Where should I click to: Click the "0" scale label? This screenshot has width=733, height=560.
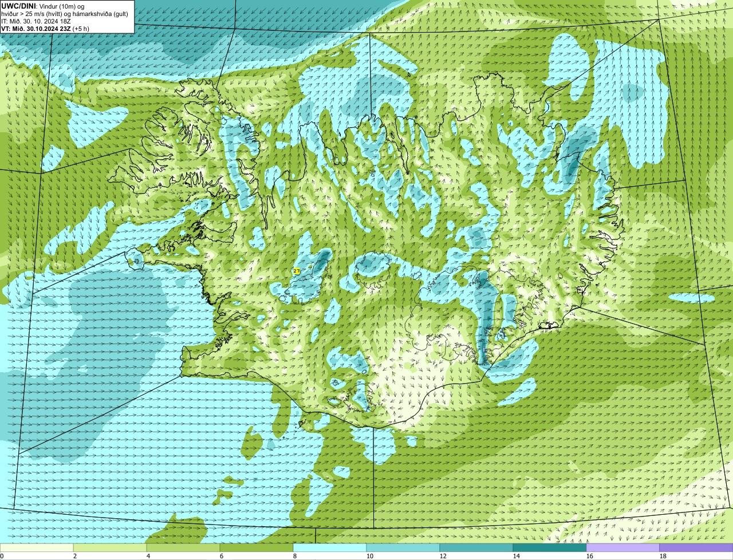pos(2,556)
